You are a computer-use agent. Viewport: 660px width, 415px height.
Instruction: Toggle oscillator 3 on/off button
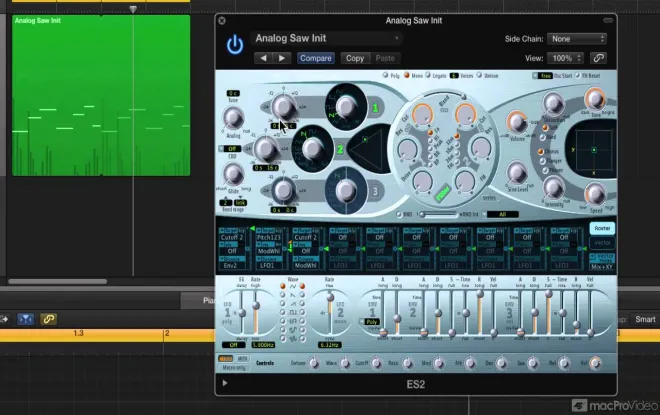(375, 192)
